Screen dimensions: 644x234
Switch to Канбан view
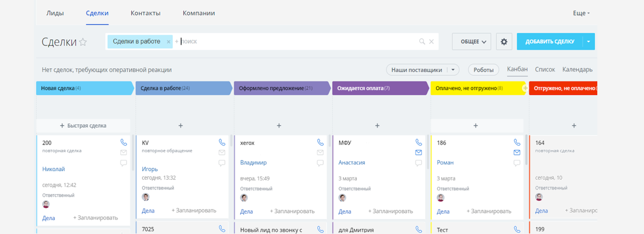[x=517, y=69]
